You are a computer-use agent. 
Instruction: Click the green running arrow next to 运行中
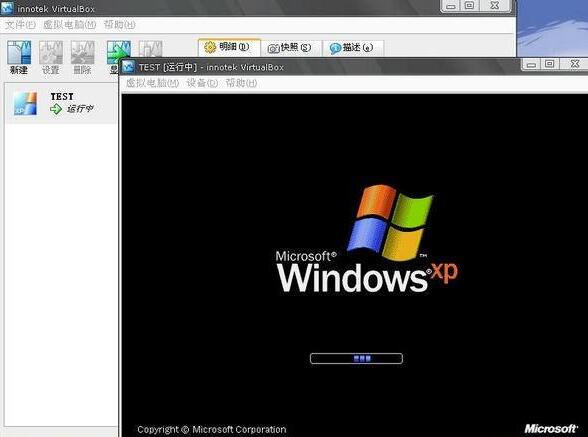tap(56, 109)
